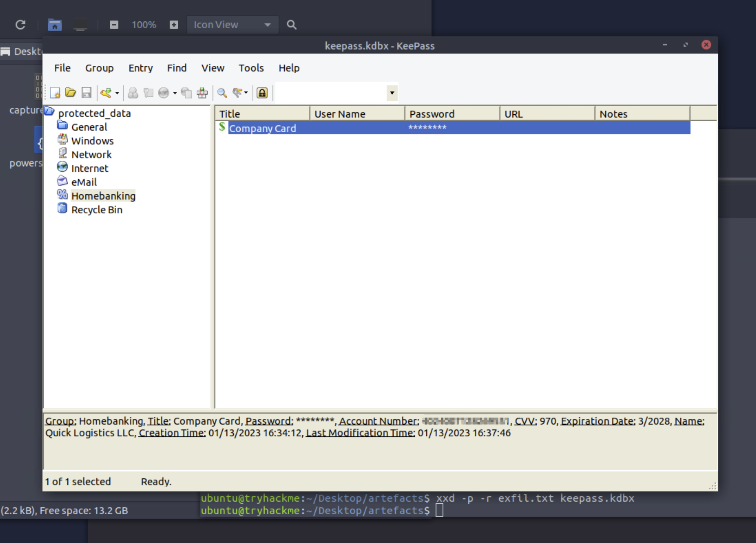Sort entries by Title column header
Image resolution: width=756 pixels, height=543 pixels.
(262, 114)
